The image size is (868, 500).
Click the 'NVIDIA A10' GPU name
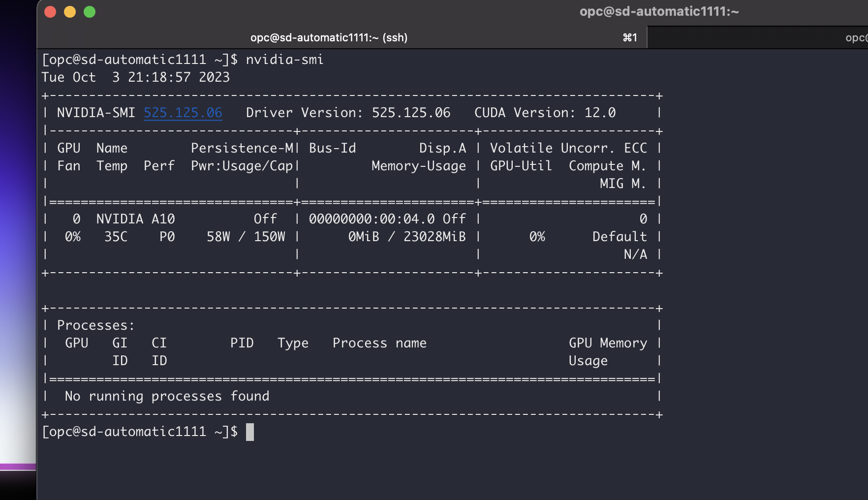coord(136,219)
